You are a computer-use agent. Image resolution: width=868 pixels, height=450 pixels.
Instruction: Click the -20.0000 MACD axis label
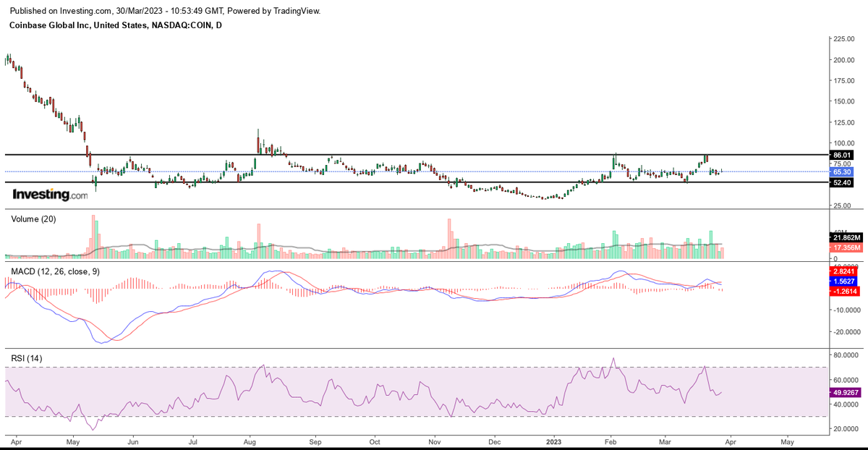tap(847, 332)
